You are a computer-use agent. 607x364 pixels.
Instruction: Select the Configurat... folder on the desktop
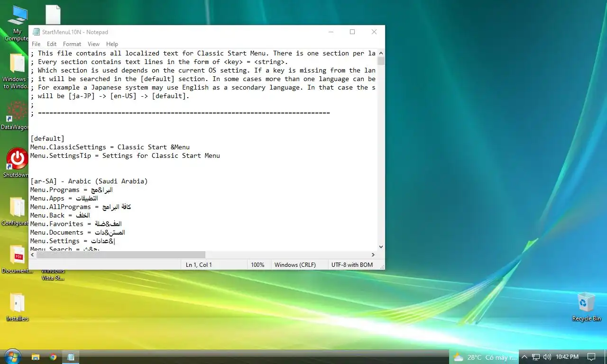point(16,211)
